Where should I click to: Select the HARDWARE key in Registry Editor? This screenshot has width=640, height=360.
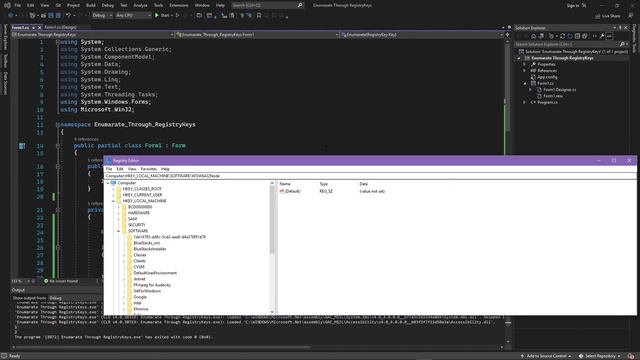click(139, 213)
